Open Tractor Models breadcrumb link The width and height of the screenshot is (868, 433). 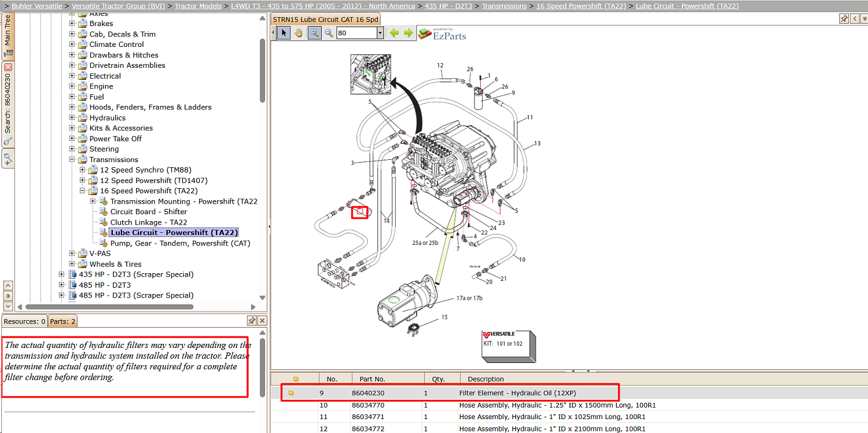tap(198, 6)
